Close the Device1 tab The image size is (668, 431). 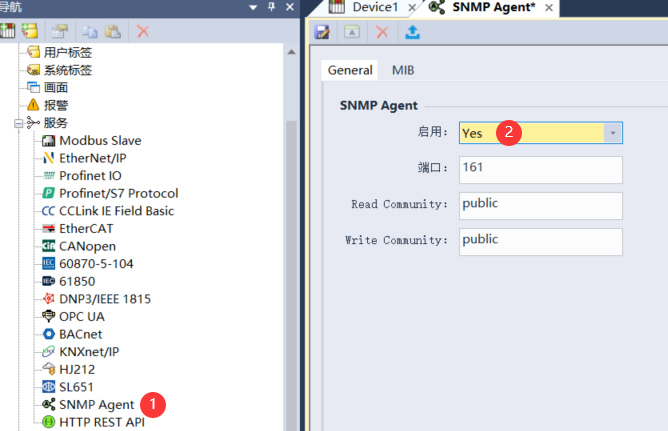tap(412, 8)
